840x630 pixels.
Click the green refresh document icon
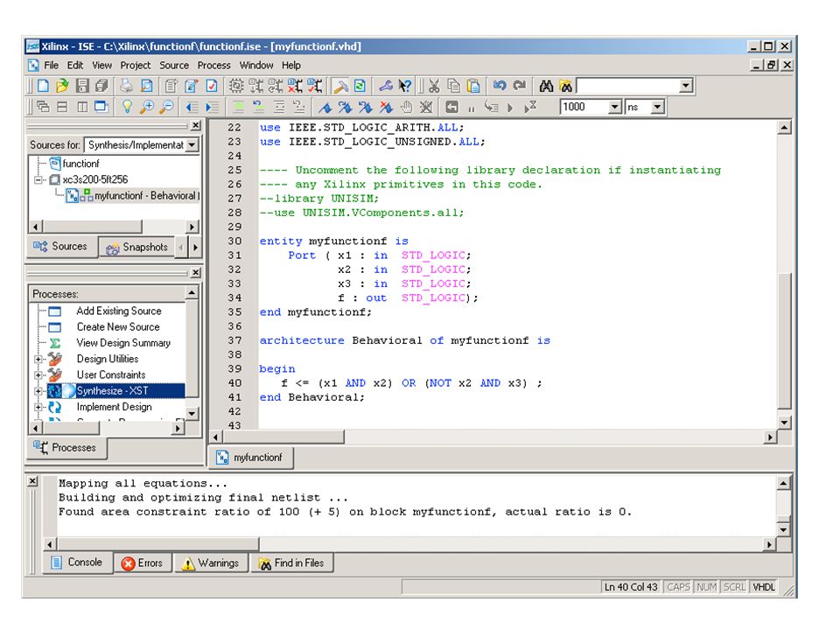pyautogui.click(x=360, y=86)
